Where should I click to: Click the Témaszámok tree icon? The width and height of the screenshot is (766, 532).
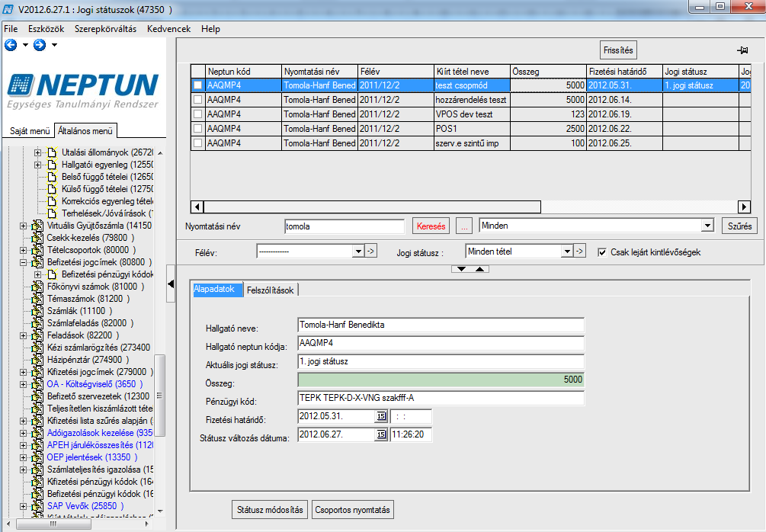[37, 299]
